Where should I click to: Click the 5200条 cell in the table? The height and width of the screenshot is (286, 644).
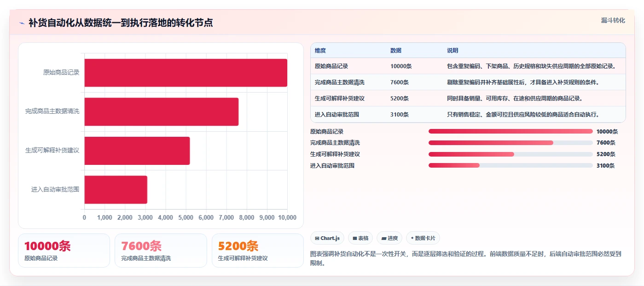click(400, 98)
